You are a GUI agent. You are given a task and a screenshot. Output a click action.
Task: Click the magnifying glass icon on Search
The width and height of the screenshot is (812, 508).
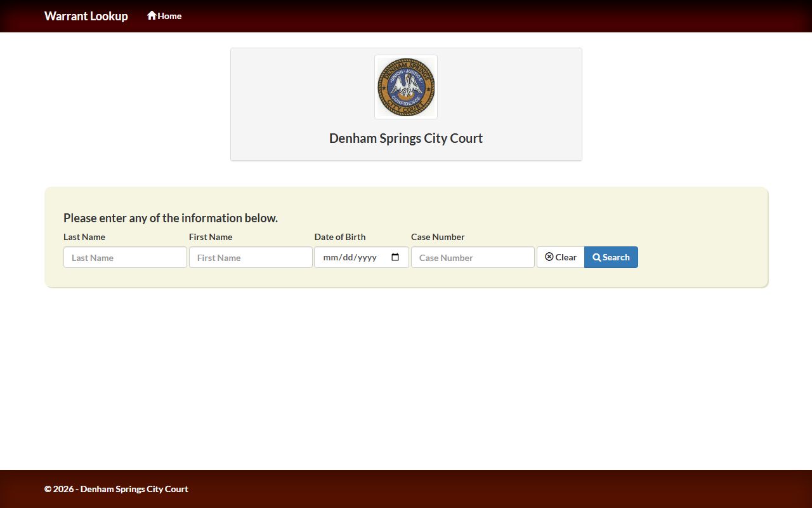(x=596, y=257)
